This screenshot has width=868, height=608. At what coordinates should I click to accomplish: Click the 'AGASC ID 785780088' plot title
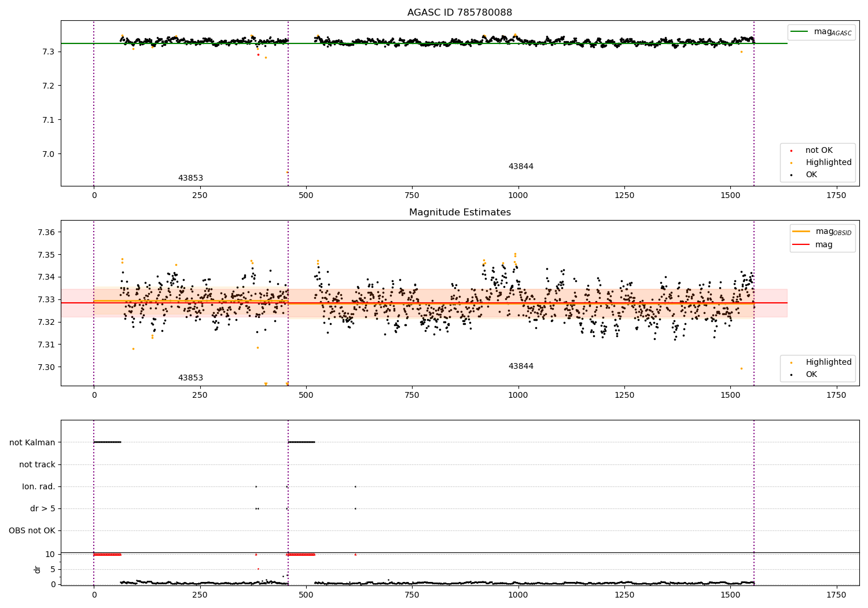(459, 13)
